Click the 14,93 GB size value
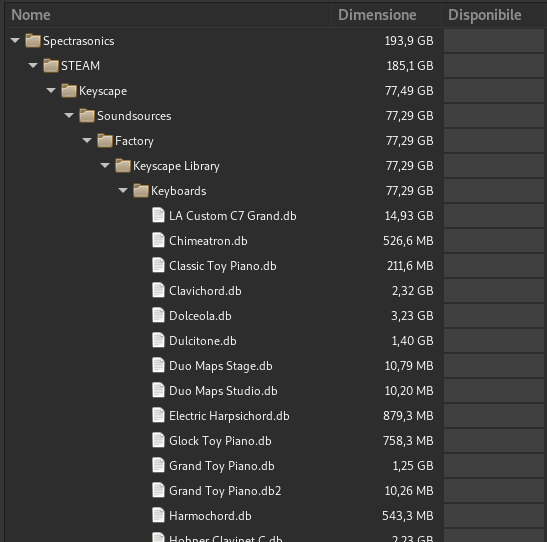Screen dimensions: 547x542 [409, 216]
